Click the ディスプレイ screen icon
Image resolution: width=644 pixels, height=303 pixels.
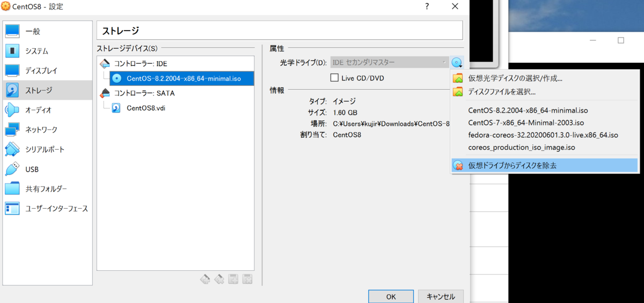coord(12,70)
